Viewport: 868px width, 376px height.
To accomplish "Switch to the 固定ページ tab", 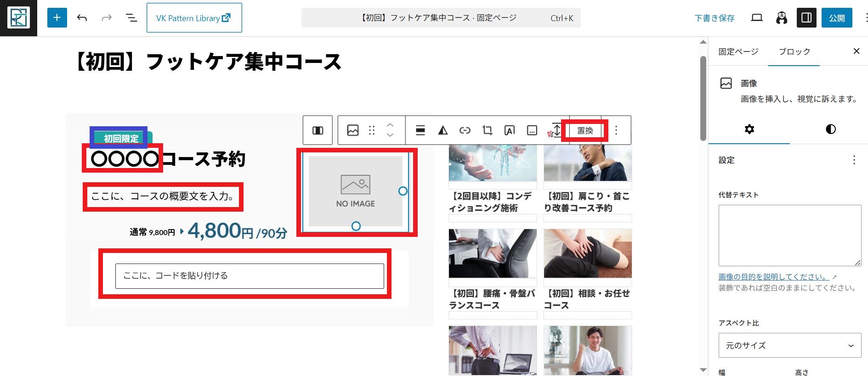I will coord(738,51).
